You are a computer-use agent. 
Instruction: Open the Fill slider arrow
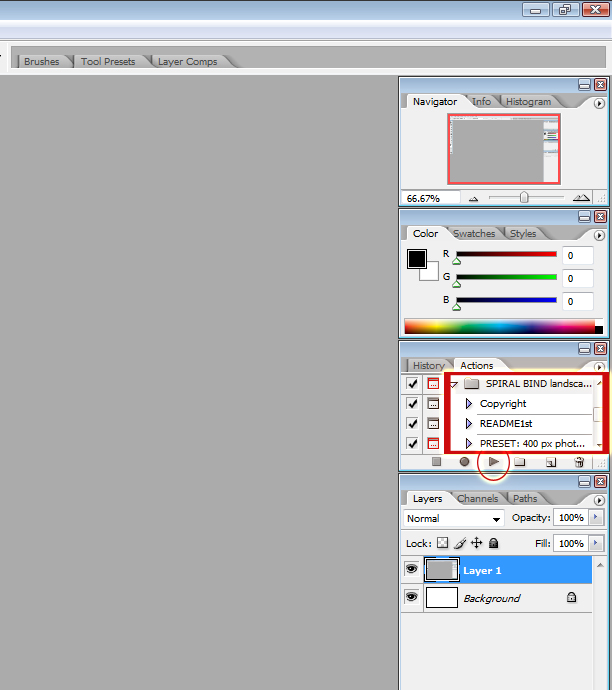(596, 543)
